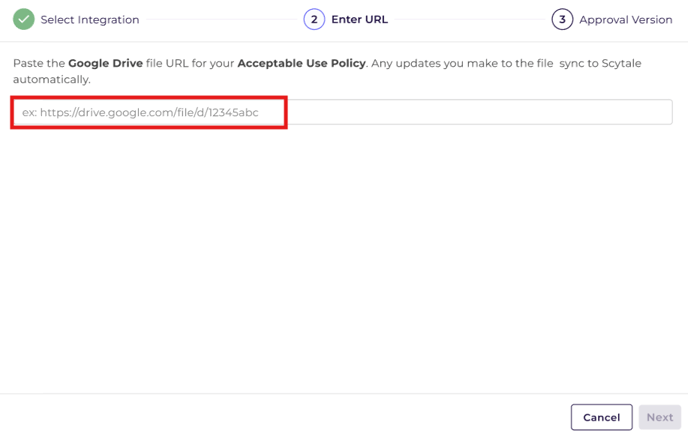Select the step 2 circle indicator
The height and width of the screenshot is (437, 688).
(x=314, y=19)
